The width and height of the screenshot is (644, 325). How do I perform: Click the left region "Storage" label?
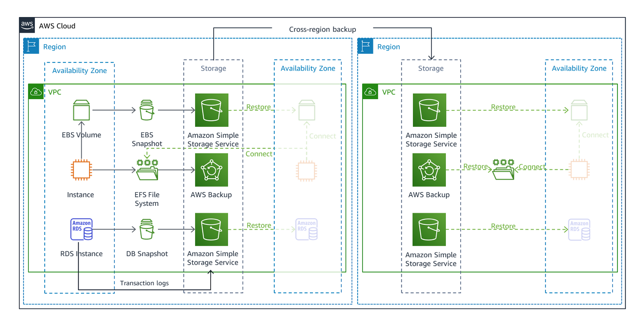click(213, 68)
